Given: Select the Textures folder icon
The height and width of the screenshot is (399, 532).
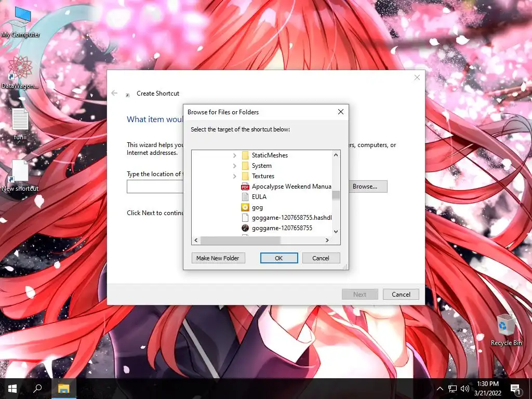Looking at the screenshot, I should pyautogui.click(x=245, y=176).
